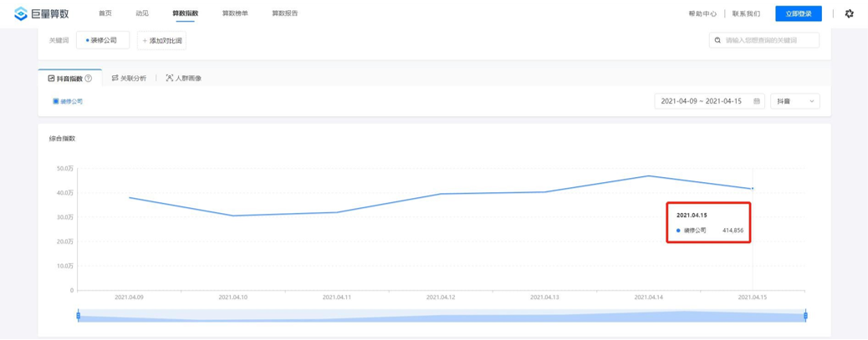Click the calendar icon in the date range field

757,101
